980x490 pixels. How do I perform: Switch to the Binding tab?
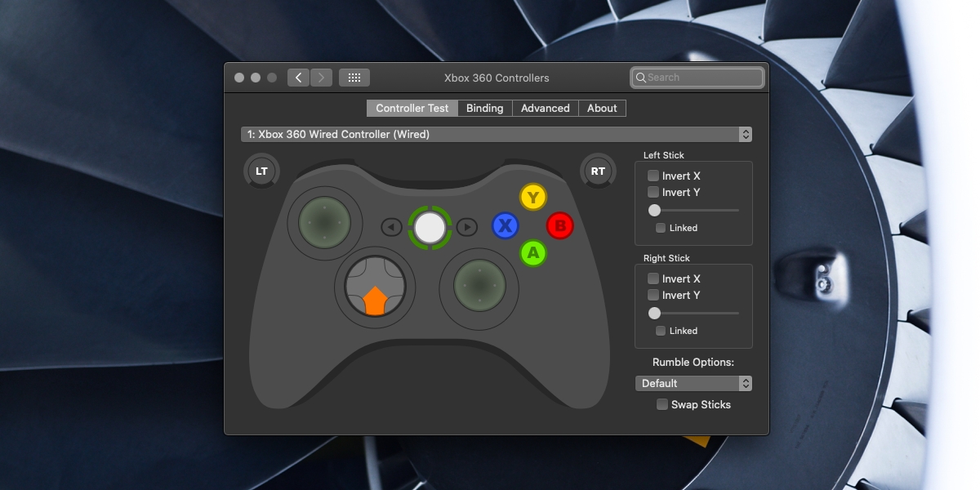[x=485, y=108]
